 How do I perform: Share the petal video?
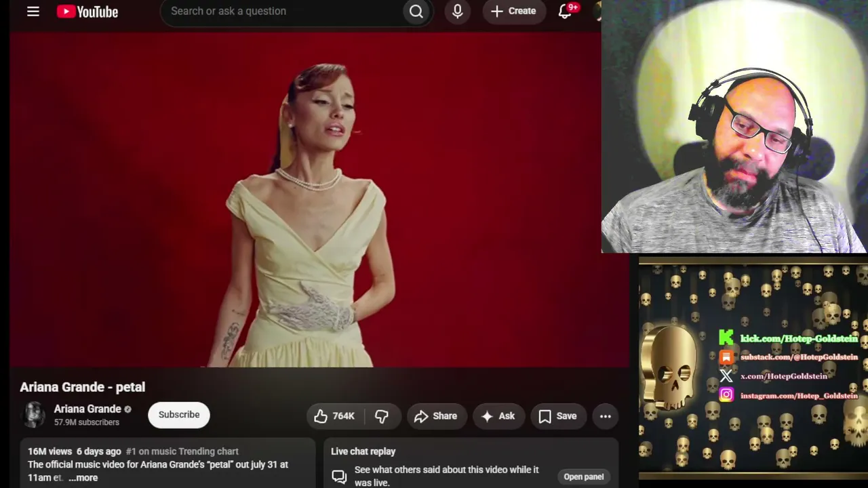point(437,416)
